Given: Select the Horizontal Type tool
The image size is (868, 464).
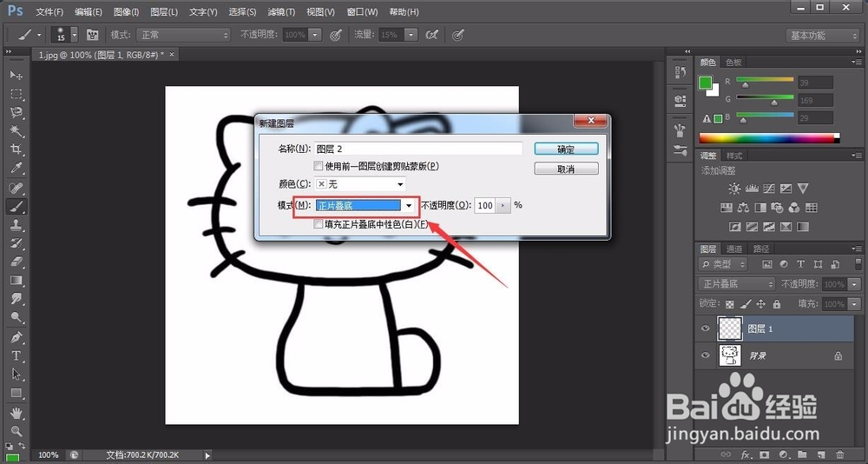Looking at the screenshot, I should (x=16, y=356).
